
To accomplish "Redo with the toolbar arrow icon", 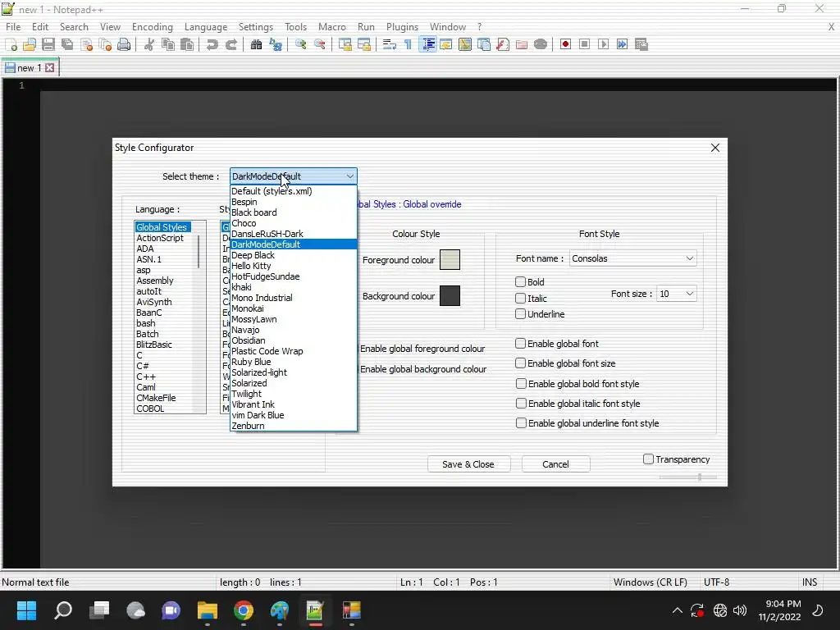I will tap(231, 44).
